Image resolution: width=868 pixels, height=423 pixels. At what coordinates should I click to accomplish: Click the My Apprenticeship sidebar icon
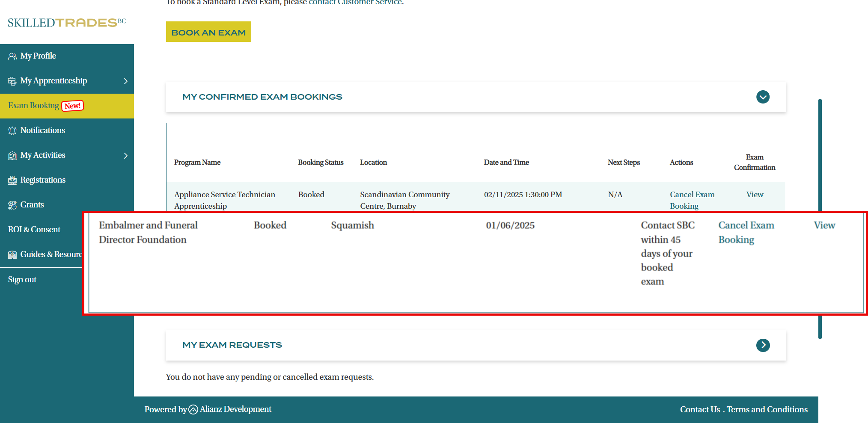pos(12,81)
